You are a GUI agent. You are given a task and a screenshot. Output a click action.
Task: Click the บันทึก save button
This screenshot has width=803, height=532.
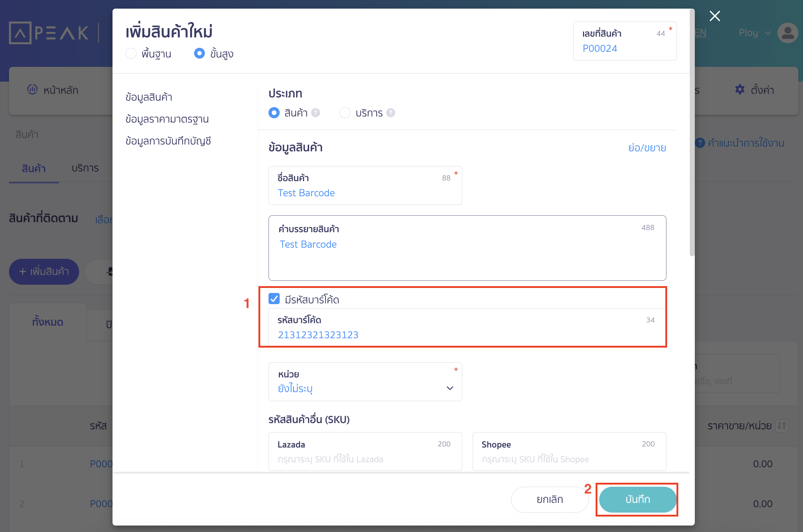637,499
